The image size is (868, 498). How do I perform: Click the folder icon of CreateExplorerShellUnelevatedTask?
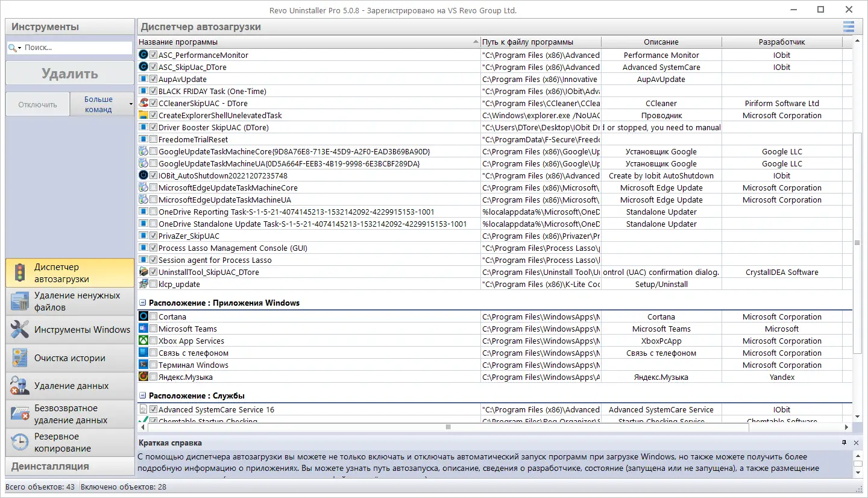coord(143,115)
